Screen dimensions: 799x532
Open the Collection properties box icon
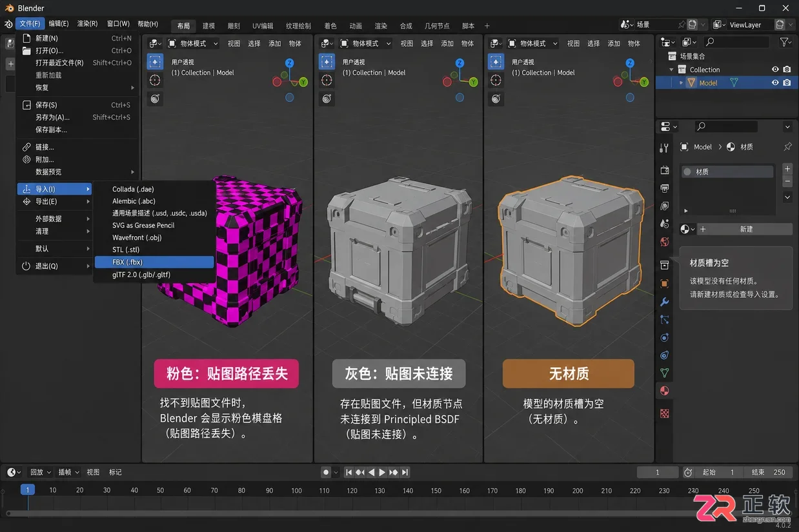(x=664, y=265)
